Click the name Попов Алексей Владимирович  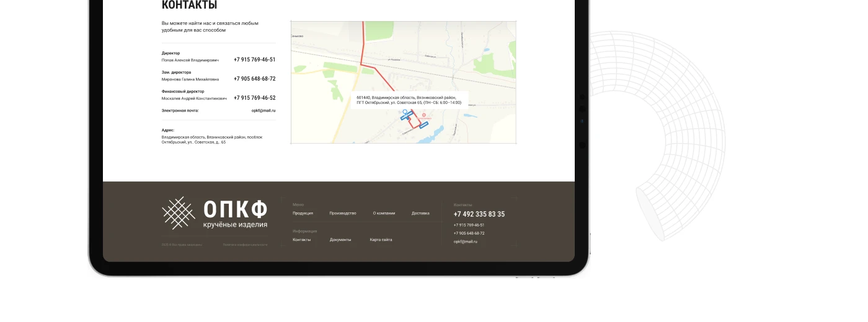[x=190, y=61]
